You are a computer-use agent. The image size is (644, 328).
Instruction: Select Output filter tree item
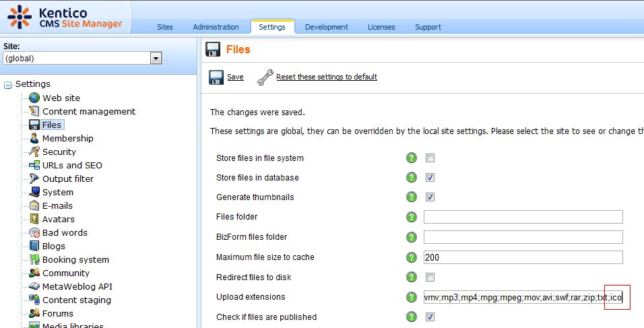coord(68,178)
